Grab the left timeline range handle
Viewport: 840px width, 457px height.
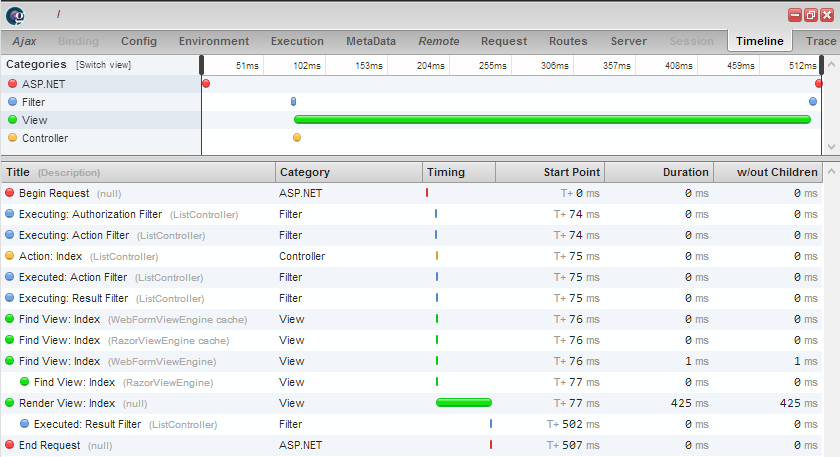point(202,65)
